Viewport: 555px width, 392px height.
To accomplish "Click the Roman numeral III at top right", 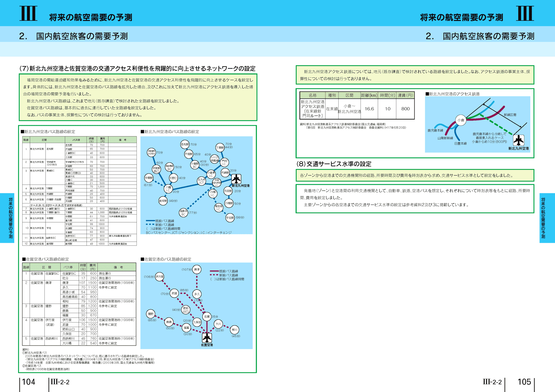I will coord(525,14).
